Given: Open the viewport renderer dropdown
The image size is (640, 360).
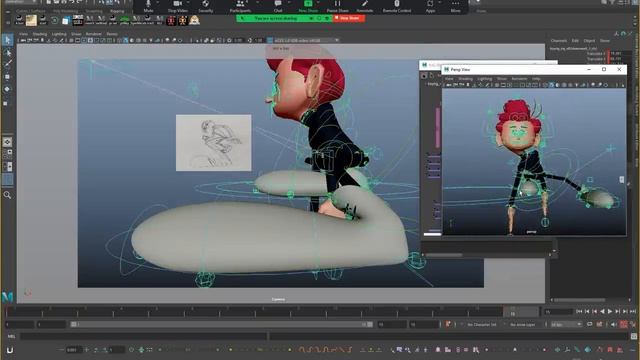Looking at the screenshot, I should pos(303,40).
